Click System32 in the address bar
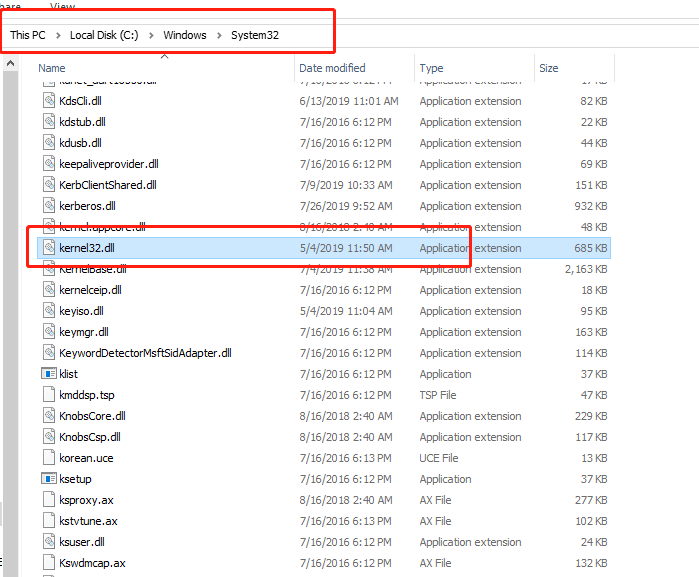The width and height of the screenshot is (699, 577). pos(255,35)
